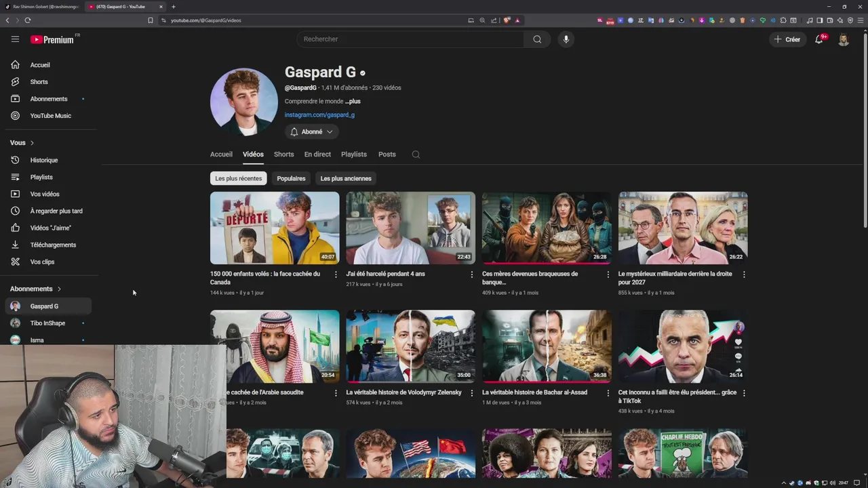Click the Créer button

point(787,39)
